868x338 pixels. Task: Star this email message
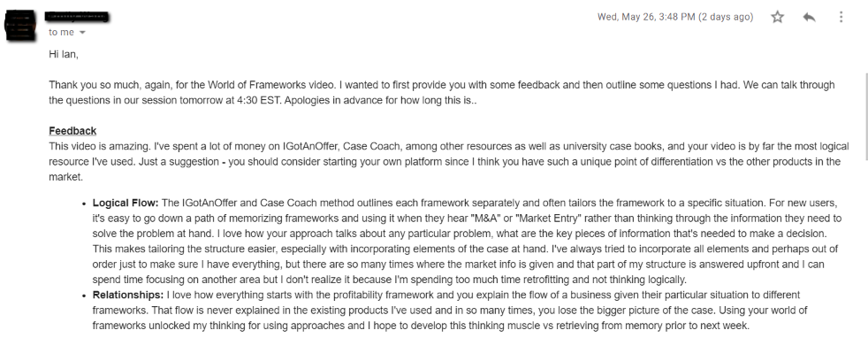[x=777, y=17]
